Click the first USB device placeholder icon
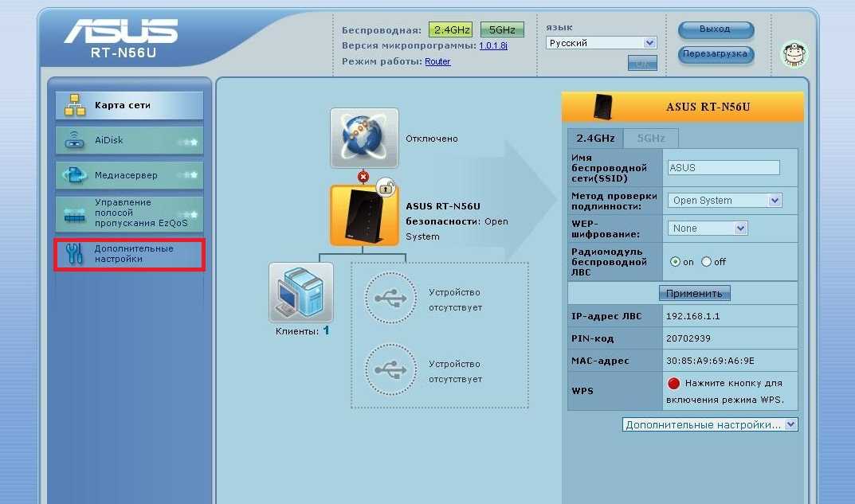 pyautogui.click(x=390, y=300)
